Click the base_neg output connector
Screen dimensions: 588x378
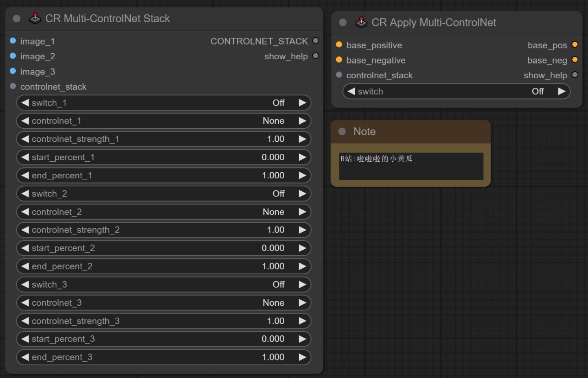(x=575, y=60)
